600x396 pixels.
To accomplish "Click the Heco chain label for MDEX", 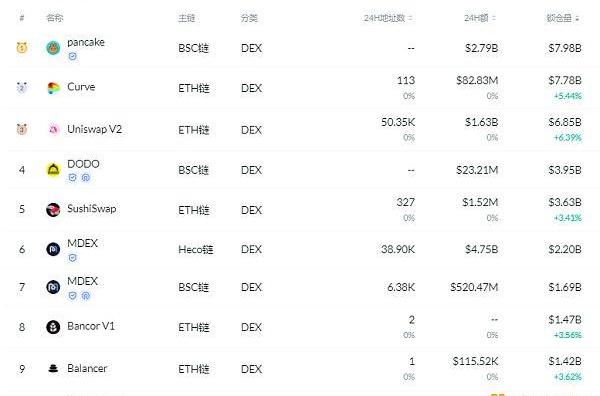I will click(x=196, y=249).
